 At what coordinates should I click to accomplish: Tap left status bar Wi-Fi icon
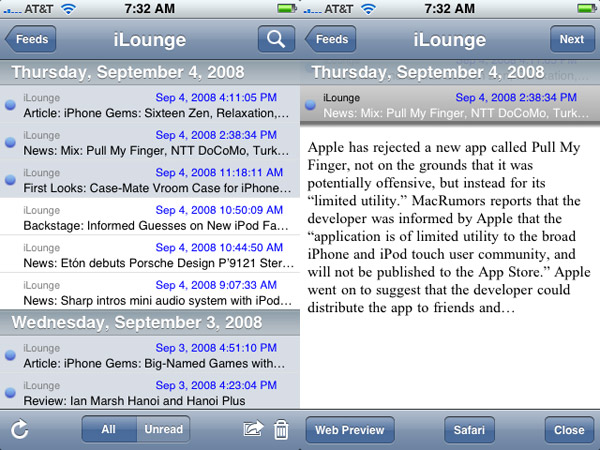pyautogui.click(x=68, y=9)
